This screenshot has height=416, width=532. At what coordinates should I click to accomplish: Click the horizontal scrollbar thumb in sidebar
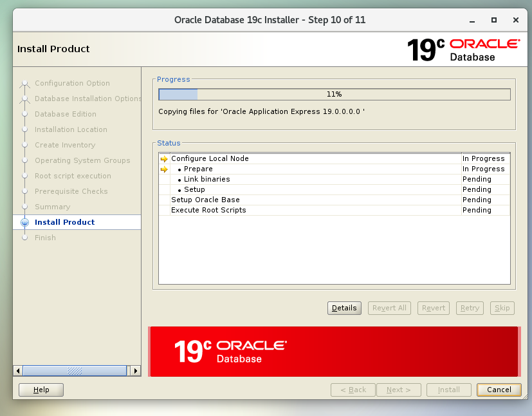coord(75,371)
